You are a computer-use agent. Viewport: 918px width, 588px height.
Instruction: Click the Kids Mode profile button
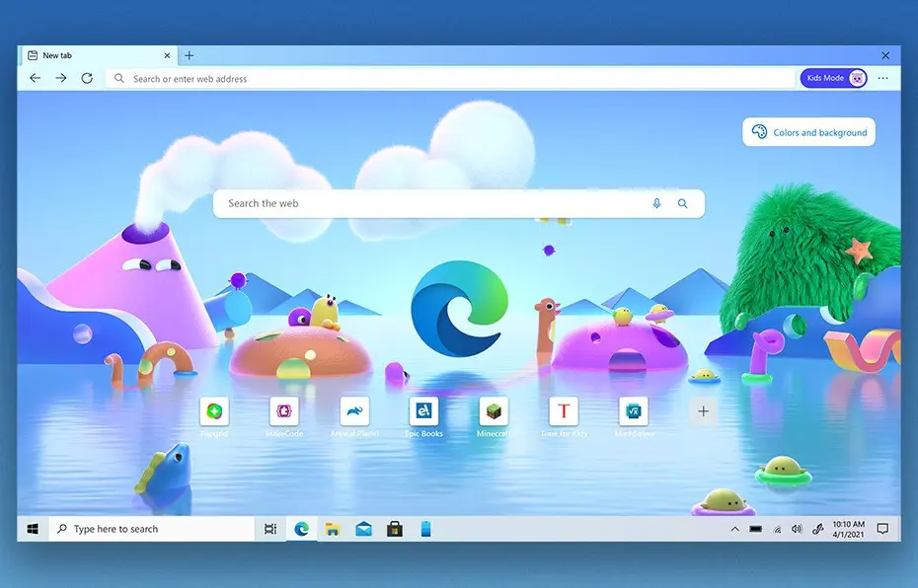click(834, 78)
